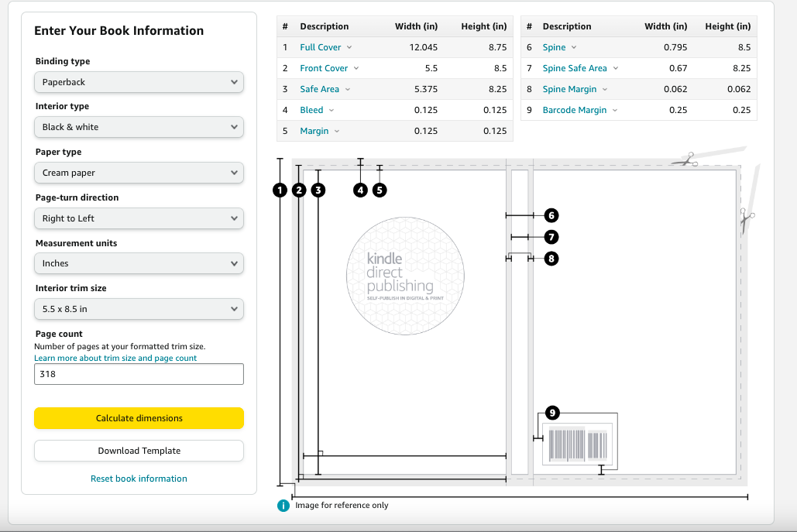The image size is (797, 532).
Task: Open the Paper type dropdown
Action: point(139,173)
